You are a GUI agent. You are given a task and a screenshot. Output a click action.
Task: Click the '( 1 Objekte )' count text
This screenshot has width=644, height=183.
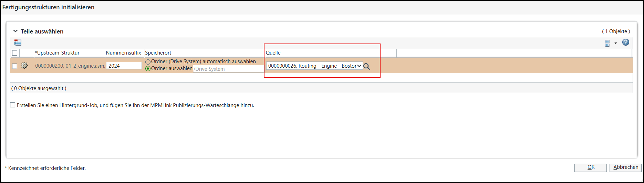616,31
